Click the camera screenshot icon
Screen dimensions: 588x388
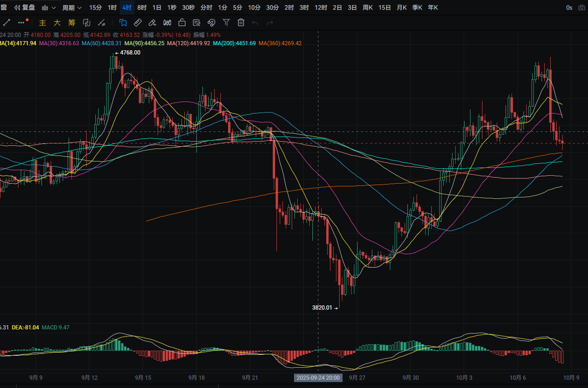point(581,7)
